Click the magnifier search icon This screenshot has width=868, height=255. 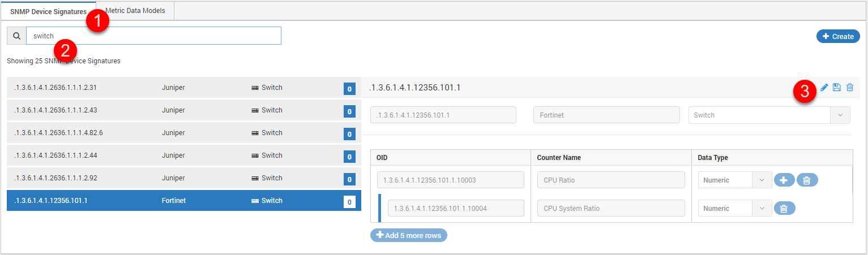pyautogui.click(x=16, y=36)
